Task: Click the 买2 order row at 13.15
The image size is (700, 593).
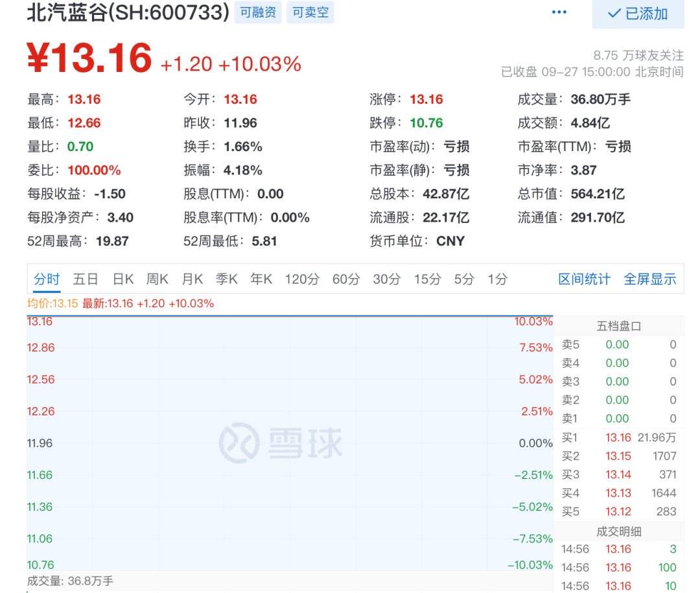Action: pyautogui.click(x=619, y=456)
